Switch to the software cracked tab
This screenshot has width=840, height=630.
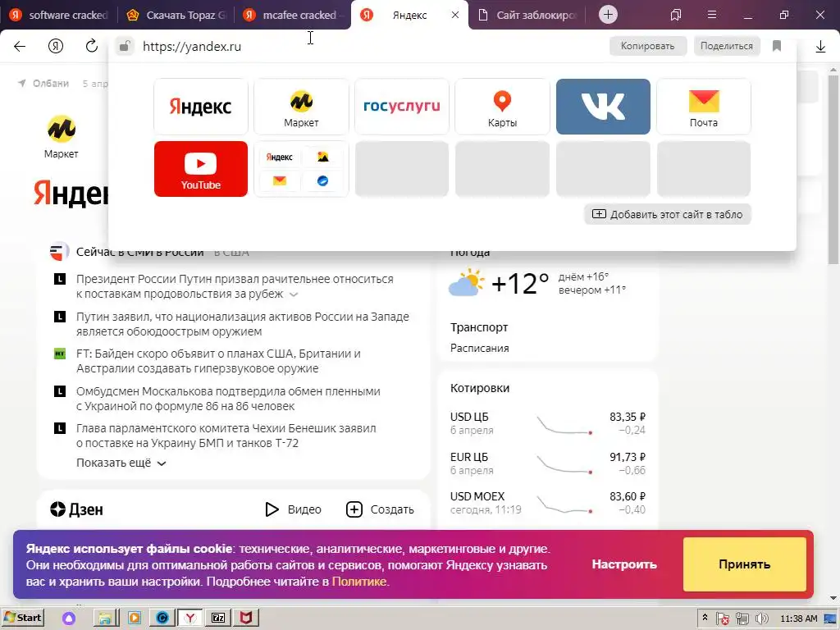59,15
